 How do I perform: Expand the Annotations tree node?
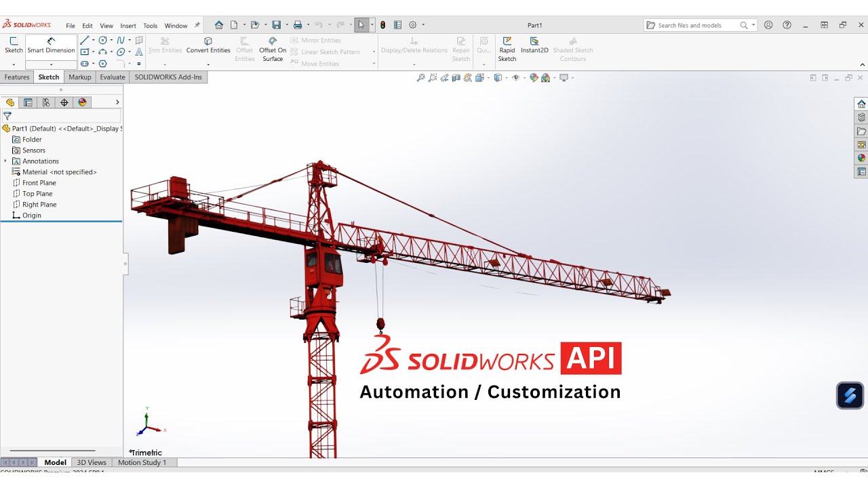pos(5,161)
